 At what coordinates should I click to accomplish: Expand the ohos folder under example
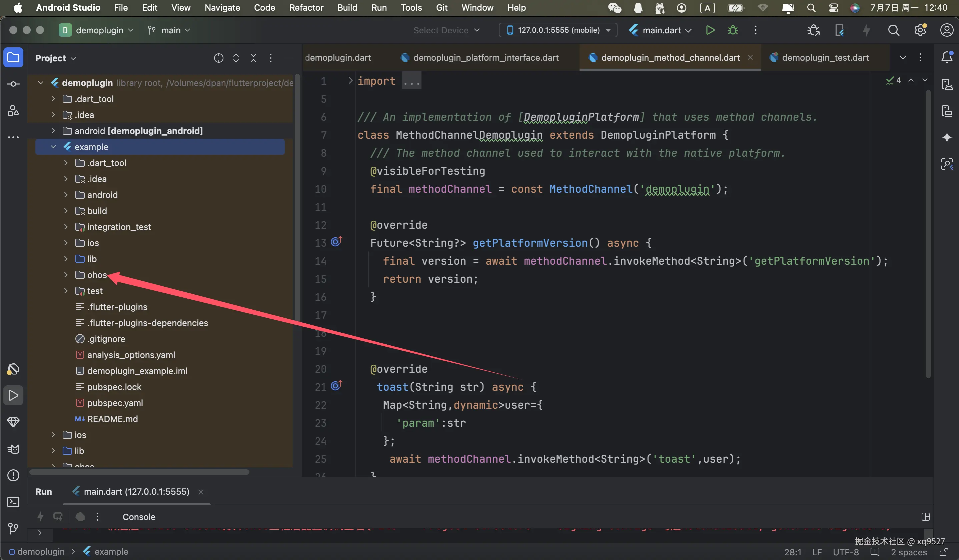[66, 275]
